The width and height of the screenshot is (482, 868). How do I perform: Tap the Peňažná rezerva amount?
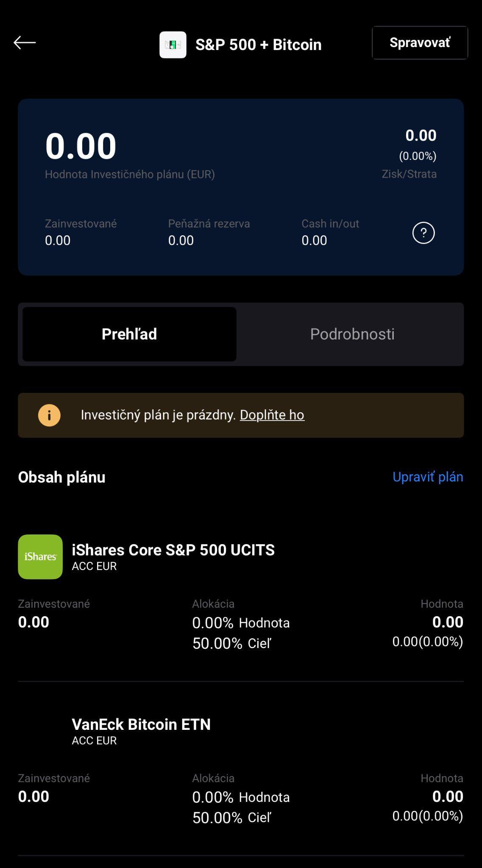[x=181, y=240]
